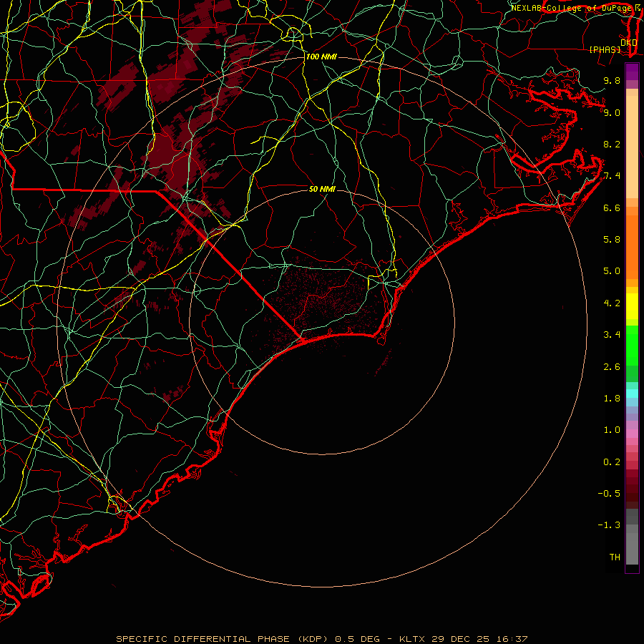
Task: Click the 'KLTX' radar identifier in the caption
Action: (412, 639)
